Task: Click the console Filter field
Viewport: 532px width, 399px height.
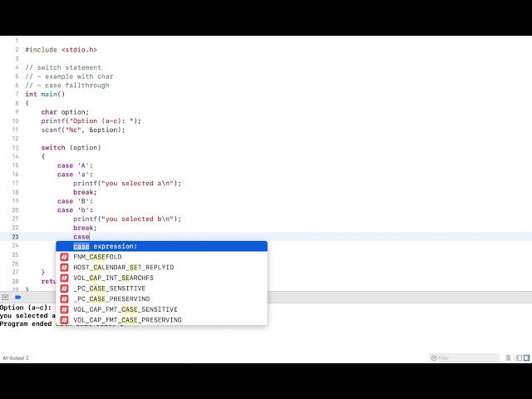Action: 464,357
